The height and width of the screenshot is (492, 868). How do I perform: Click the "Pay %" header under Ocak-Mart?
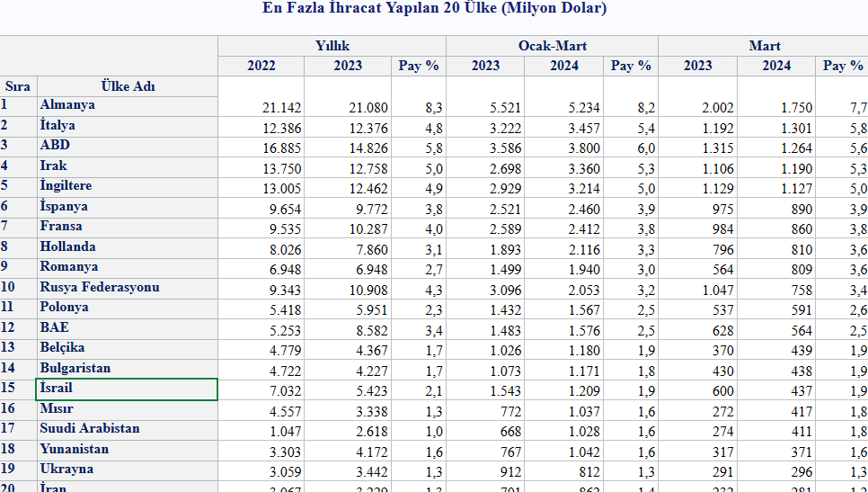(631, 66)
